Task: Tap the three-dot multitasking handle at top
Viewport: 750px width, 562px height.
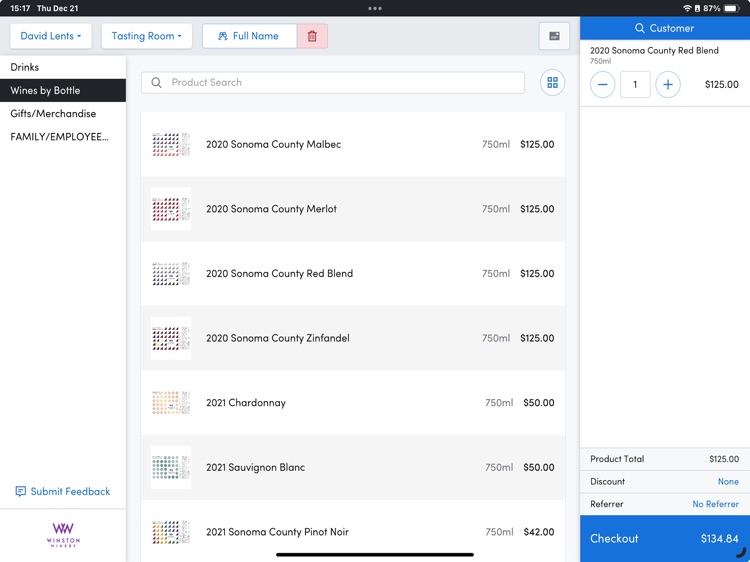Action: point(375,8)
